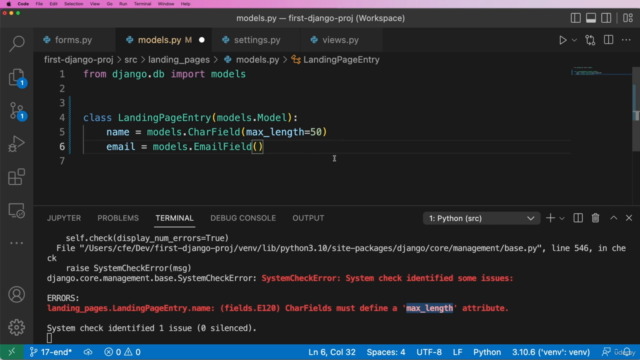This screenshot has width=640, height=360.
Task: Open terminal launch profile dropdown arrow
Action: click(x=562, y=218)
